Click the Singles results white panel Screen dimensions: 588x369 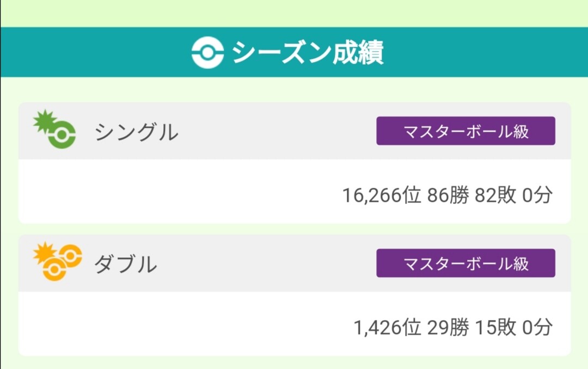click(295, 192)
